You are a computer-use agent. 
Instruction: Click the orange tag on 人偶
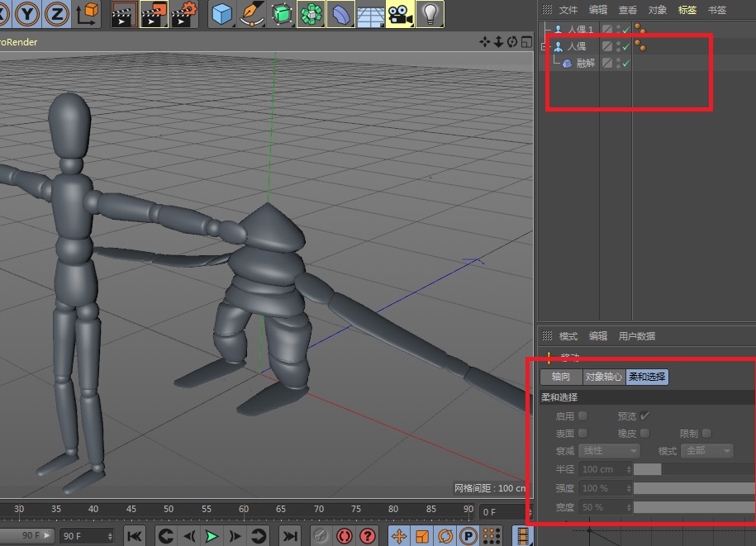tap(640, 45)
